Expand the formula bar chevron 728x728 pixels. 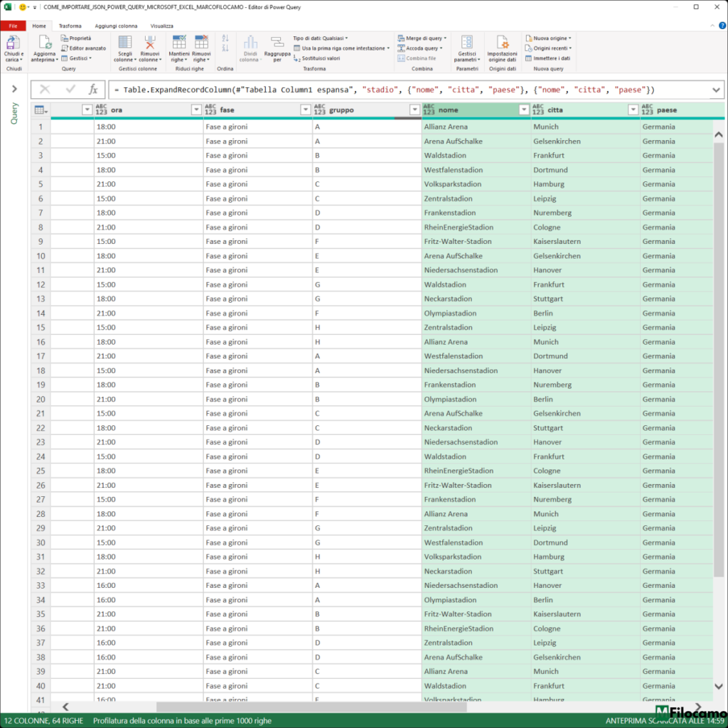(x=717, y=90)
